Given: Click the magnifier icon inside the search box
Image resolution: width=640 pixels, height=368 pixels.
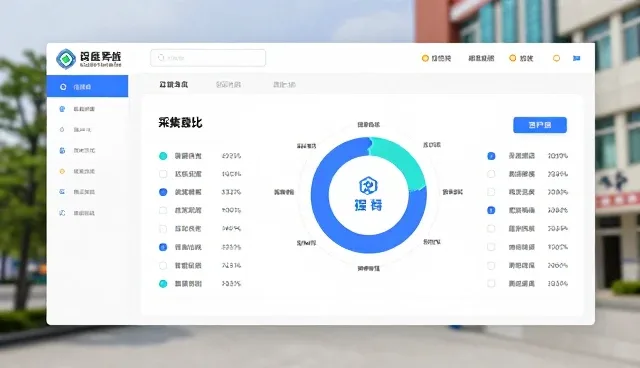Looking at the screenshot, I should coord(161,58).
